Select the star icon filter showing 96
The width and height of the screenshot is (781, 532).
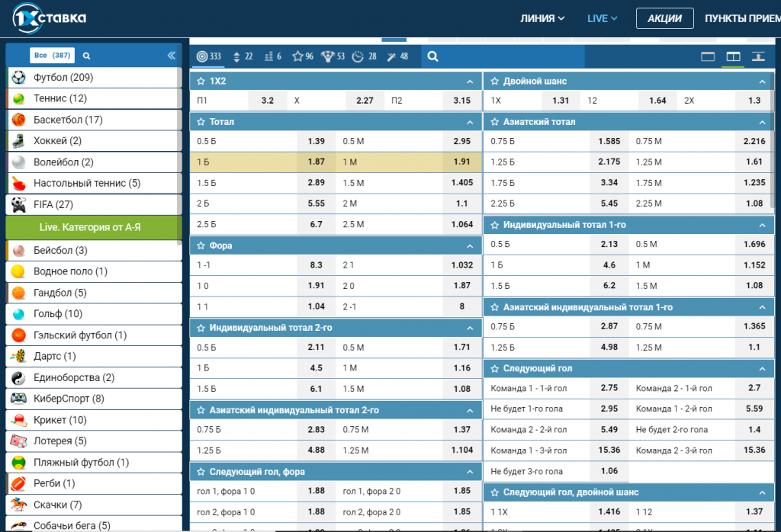click(x=302, y=56)
